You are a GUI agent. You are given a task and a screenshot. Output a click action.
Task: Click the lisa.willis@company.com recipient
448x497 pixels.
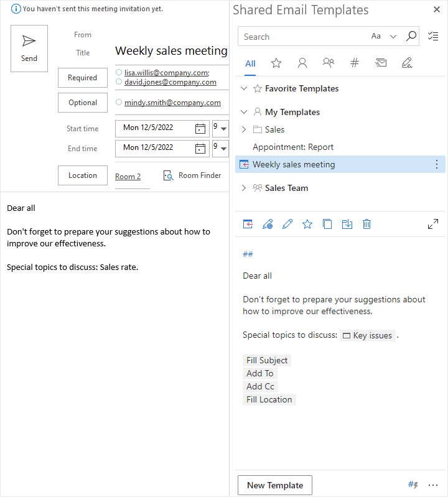tap(167, 73)
